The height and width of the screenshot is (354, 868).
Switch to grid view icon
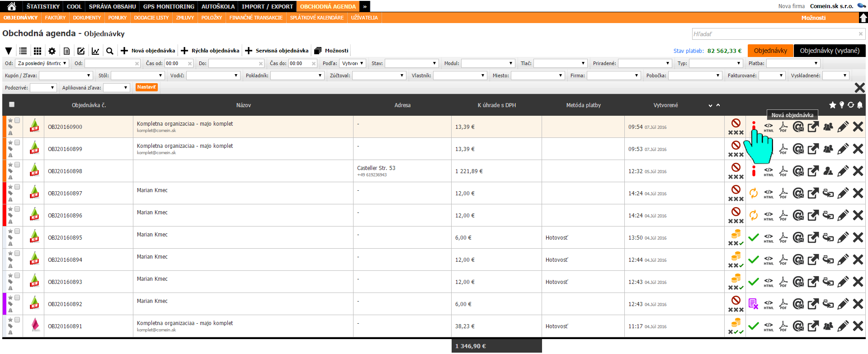point(38,51)
